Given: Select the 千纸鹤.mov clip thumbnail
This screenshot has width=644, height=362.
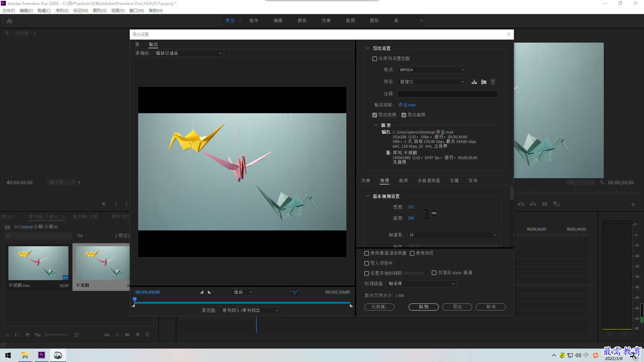Looking at the screenshot, I should [x=38, y=263].
